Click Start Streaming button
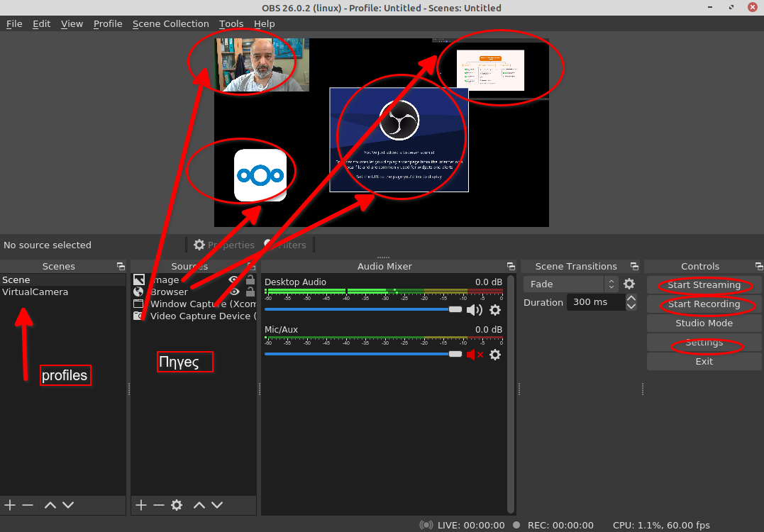764x532 pixels. pyautogui.click(x=704, y=285)
